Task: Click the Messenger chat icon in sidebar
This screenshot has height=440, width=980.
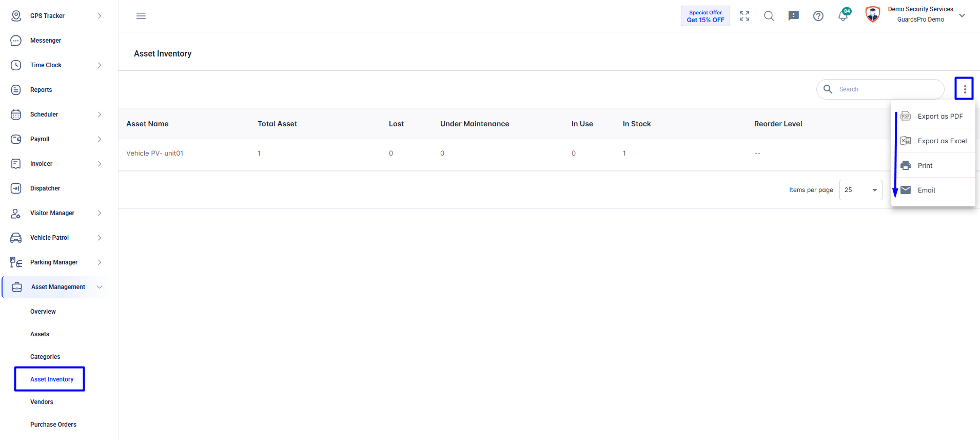Action: point(16,41)
